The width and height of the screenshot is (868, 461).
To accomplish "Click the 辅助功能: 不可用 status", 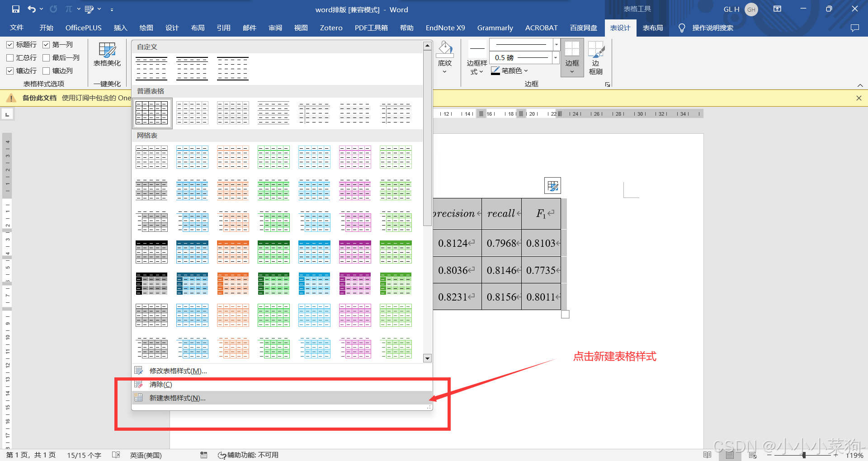I will coord(248,455).
